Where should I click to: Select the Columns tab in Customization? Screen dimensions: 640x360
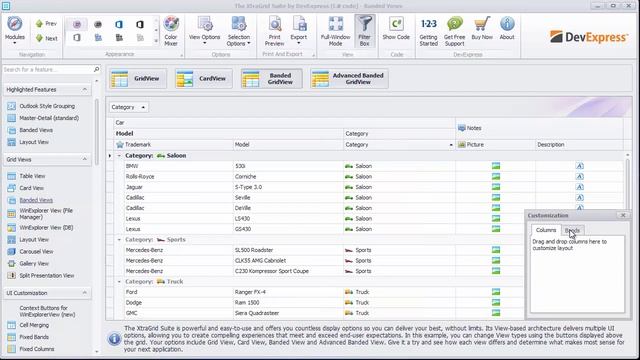[x=546, y=230]
